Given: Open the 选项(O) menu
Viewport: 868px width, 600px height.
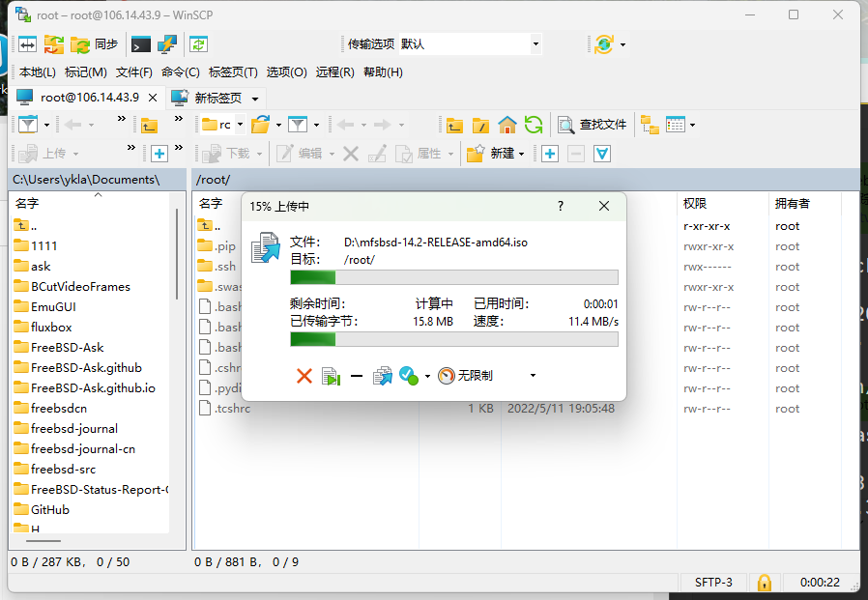Looking at the screenshot, I should tap(287, 71).
